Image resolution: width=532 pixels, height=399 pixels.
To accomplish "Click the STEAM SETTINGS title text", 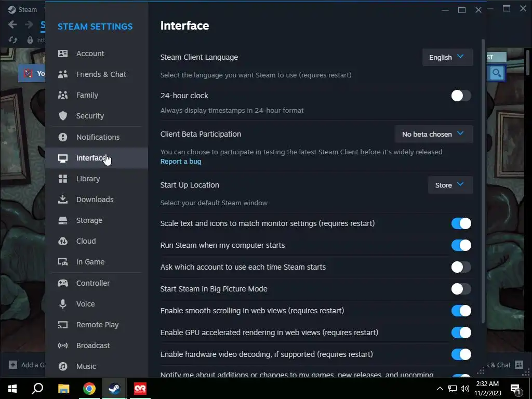I will (95, 26).
